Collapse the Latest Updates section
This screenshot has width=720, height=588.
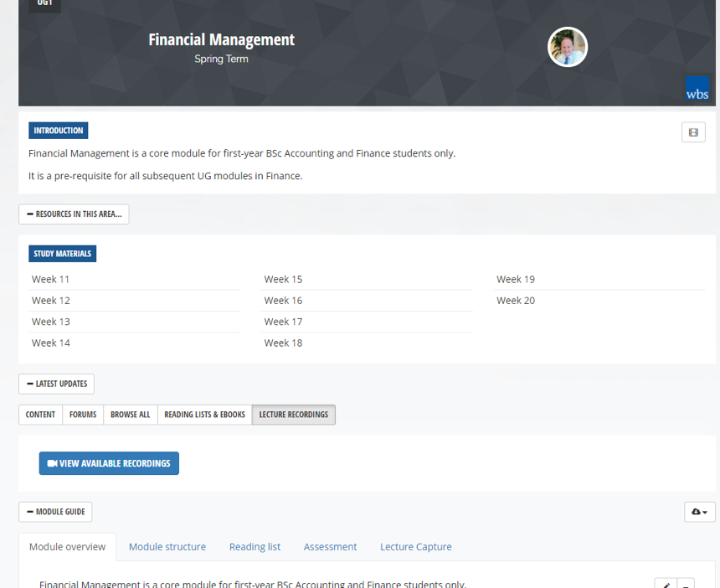pos(56,384)
